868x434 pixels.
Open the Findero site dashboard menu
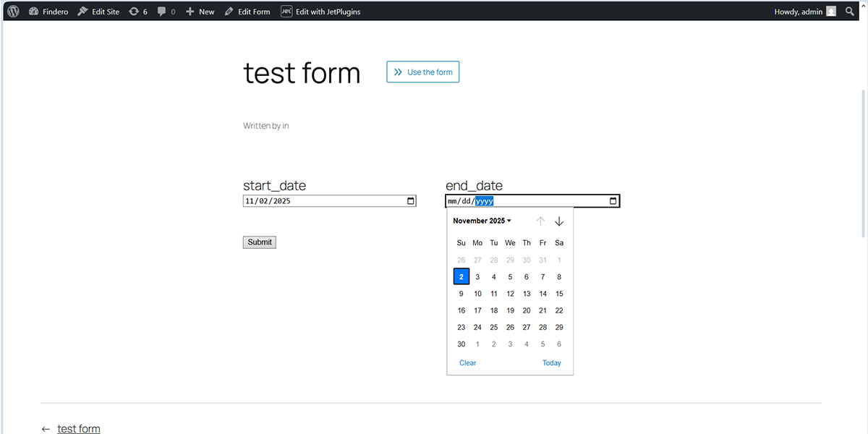click(x=48, y=12)
